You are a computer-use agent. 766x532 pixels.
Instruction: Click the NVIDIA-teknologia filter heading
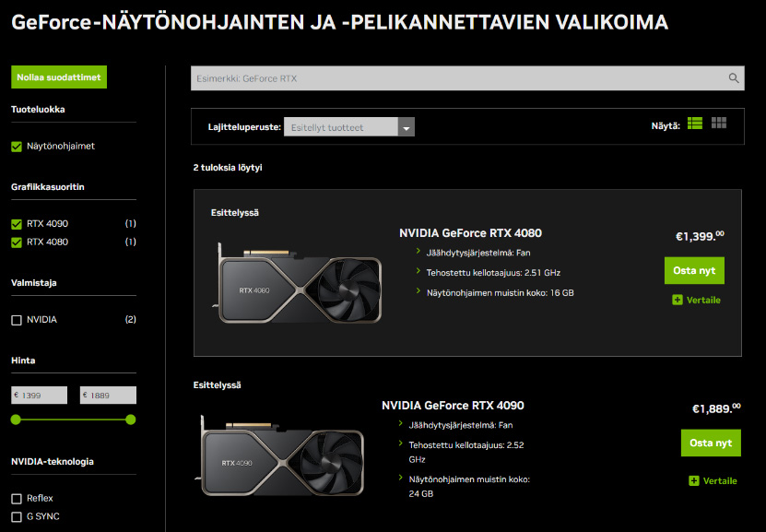click(x=53, y=462)
